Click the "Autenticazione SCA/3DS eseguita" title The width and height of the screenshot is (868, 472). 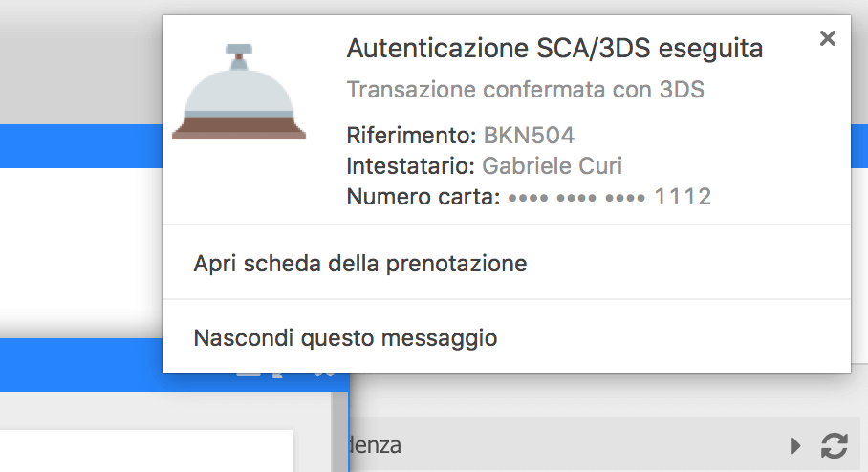[554, 49]
